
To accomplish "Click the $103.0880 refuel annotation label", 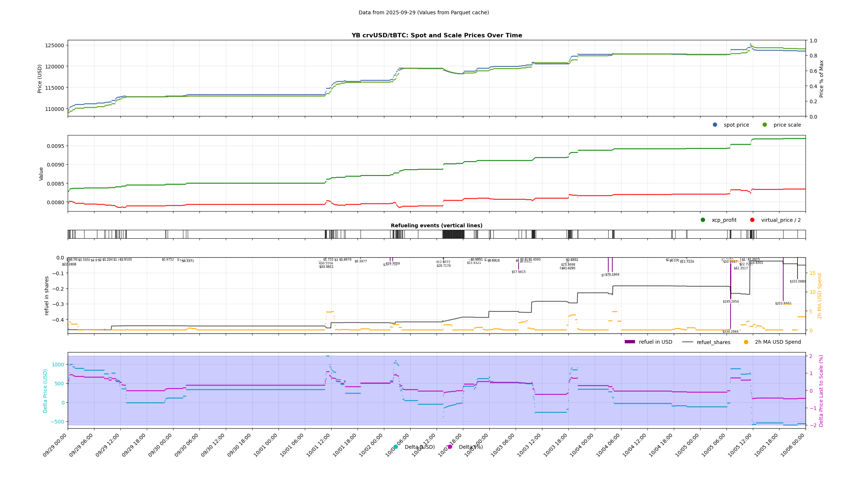I will click(x=797, y=281).
